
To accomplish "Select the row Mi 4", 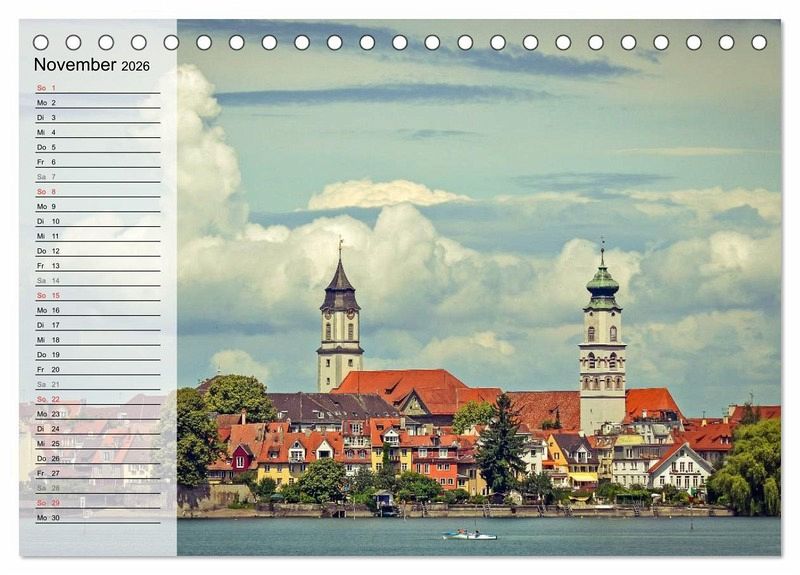I will pos(97,132).
